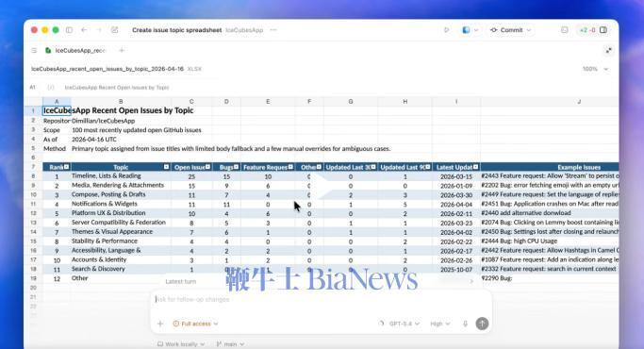This screenshot has width=644, height=349.
Task: Toggle the right side panel icon
Action: click(x=603, y=30)
